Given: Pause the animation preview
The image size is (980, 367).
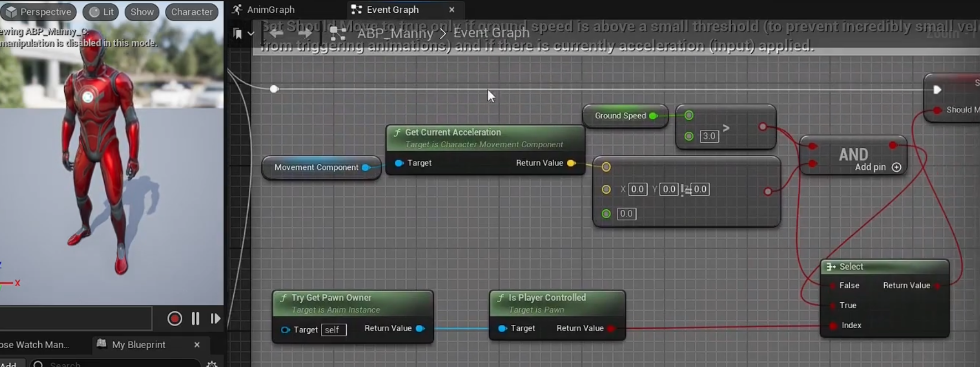Looking at the screenshot, I should (x=195, y=318).
